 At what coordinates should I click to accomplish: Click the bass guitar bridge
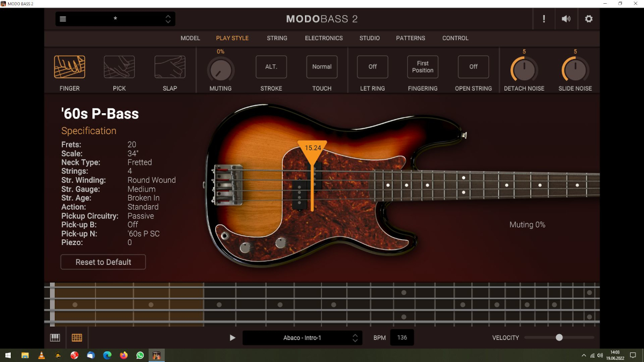(x=228, y=184)
